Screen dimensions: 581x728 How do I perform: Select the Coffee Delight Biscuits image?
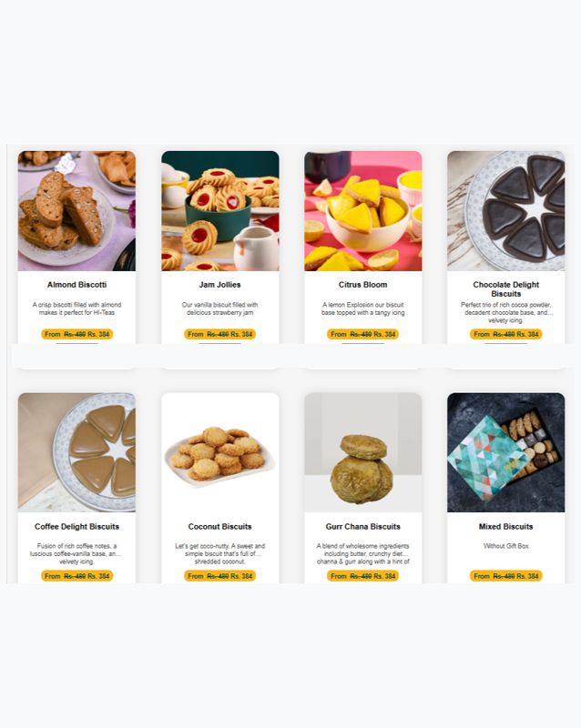point(76,452)
